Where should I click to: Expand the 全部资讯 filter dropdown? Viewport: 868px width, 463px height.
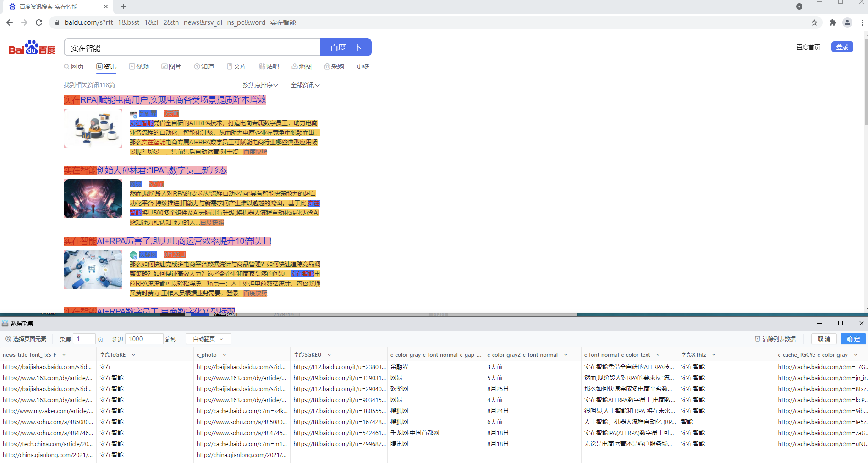coord(305,85)
